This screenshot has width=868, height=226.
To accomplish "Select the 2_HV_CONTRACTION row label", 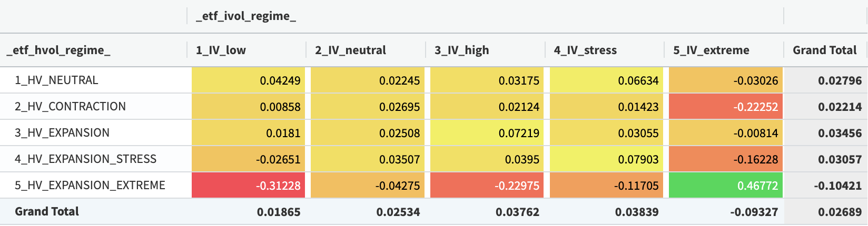I will coord(70,107).
